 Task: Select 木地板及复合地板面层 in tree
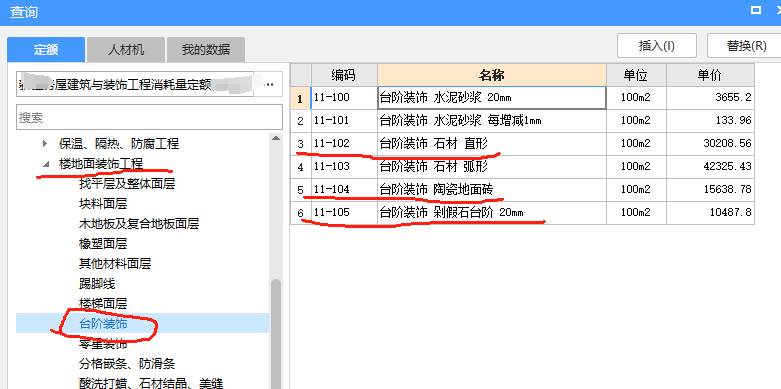139,224
